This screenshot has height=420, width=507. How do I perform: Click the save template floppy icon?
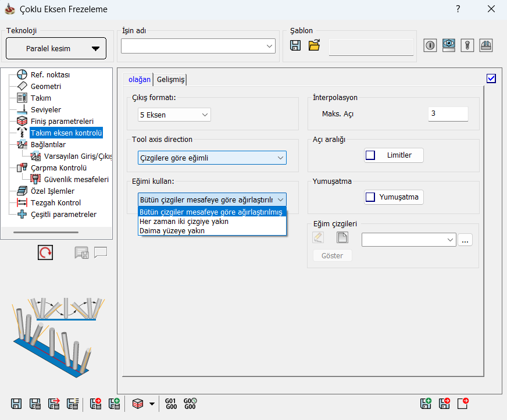(295, 46)
